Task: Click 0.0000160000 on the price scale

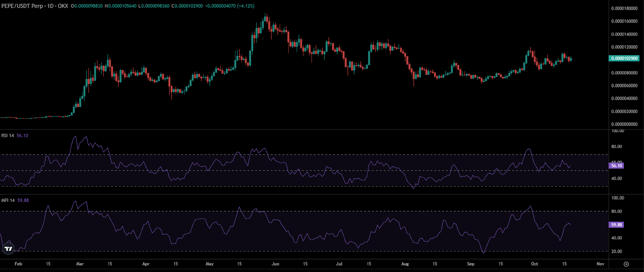Action: [624, 21]
